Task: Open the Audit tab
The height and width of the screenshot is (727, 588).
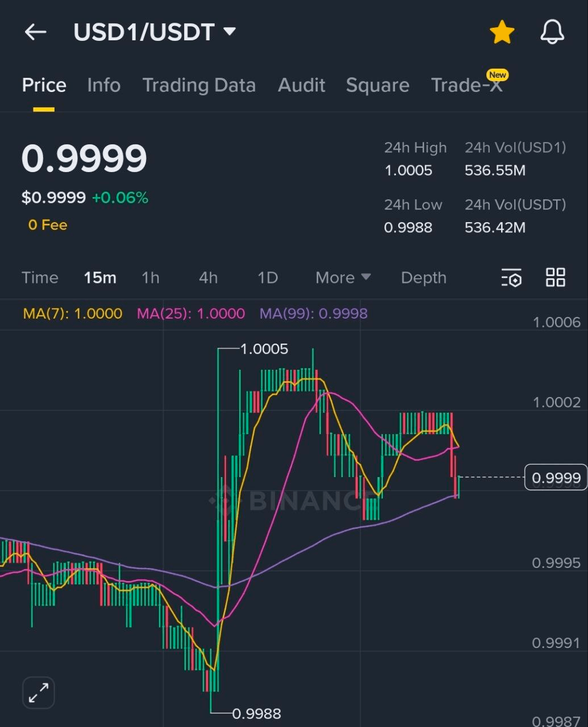Action: pos(301,85)
